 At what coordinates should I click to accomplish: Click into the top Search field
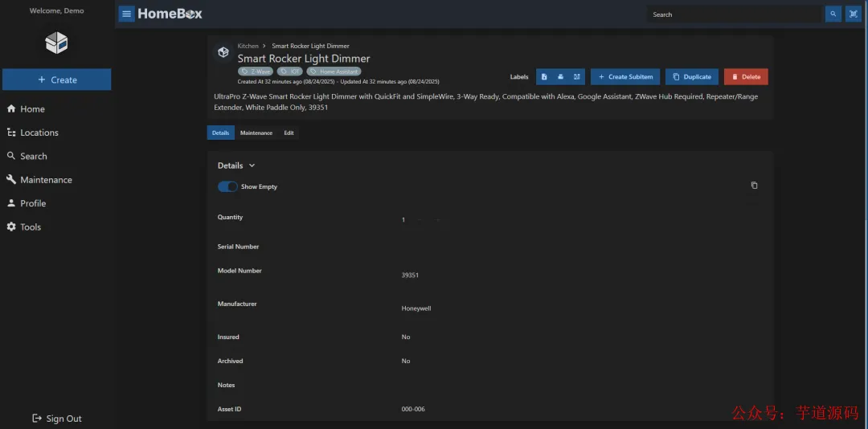coord(735,14)
